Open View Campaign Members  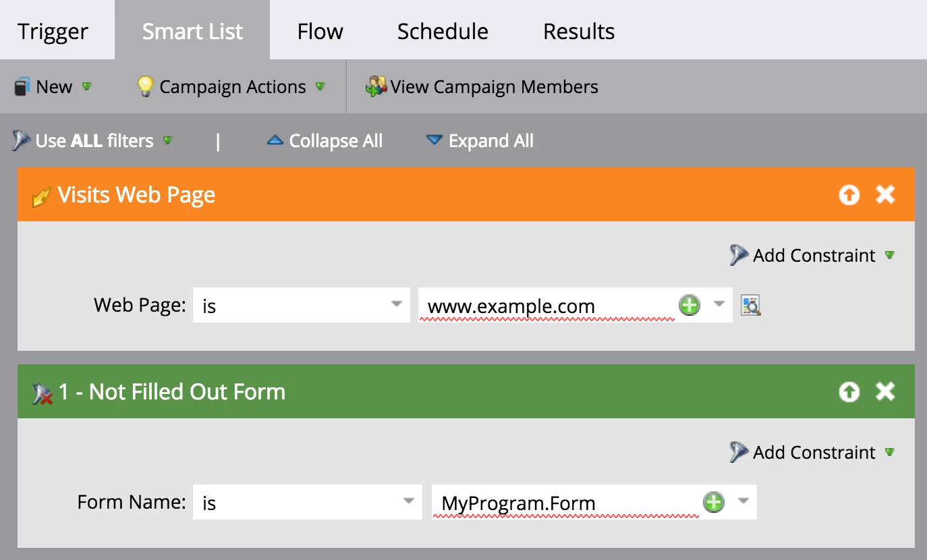point(482,86)
